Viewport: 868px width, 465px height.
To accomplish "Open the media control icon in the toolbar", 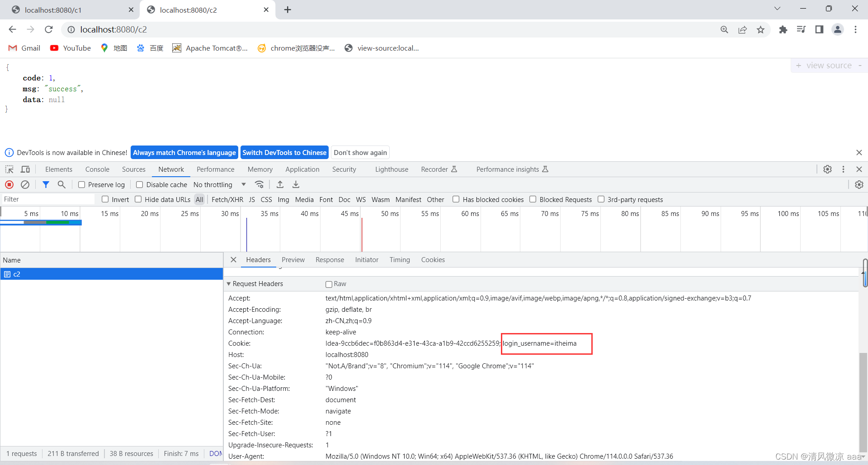I will pyautogui.click(x=801, y=29).
